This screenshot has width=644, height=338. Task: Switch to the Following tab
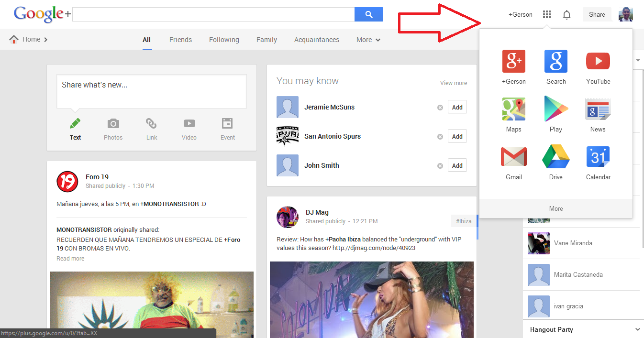[224, 40]
